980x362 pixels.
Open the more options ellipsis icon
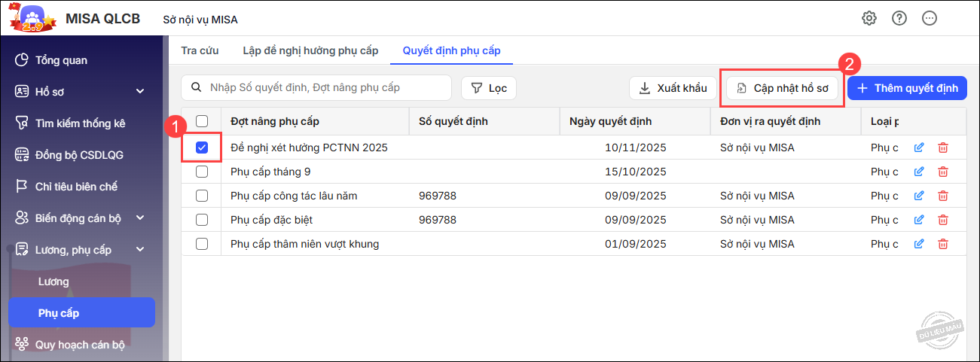[930, 18]
